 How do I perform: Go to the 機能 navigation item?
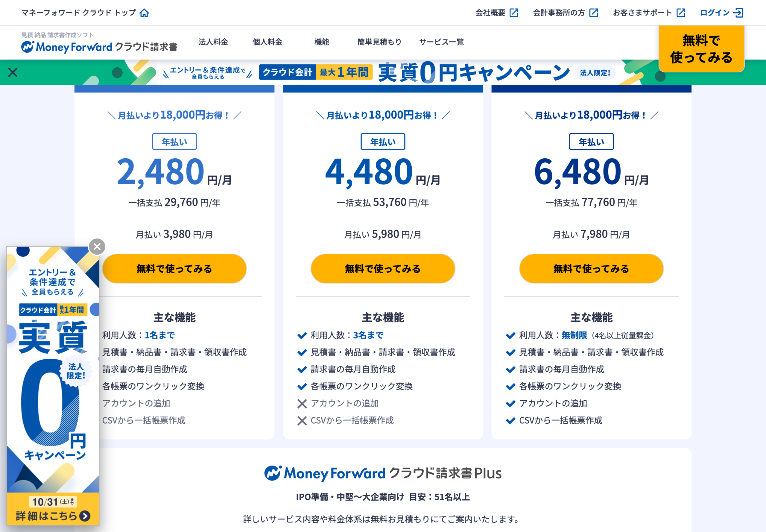point(322,42)
